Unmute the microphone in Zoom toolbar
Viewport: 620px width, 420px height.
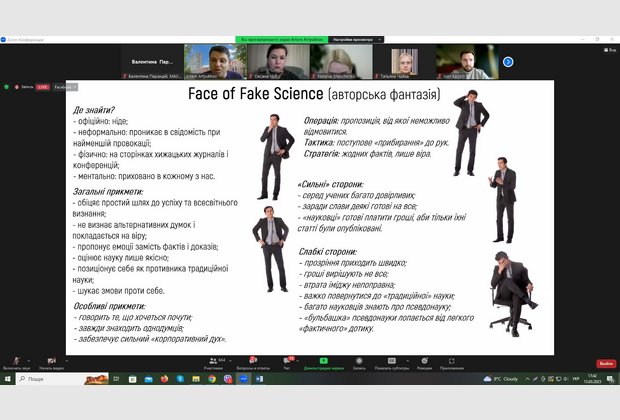point(16,363)
